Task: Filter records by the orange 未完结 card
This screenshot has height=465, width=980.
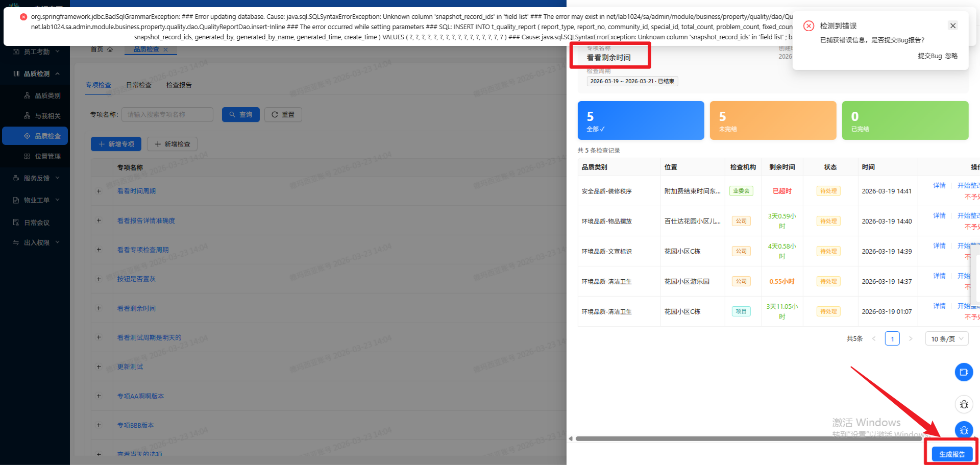Action: [772, 120]
